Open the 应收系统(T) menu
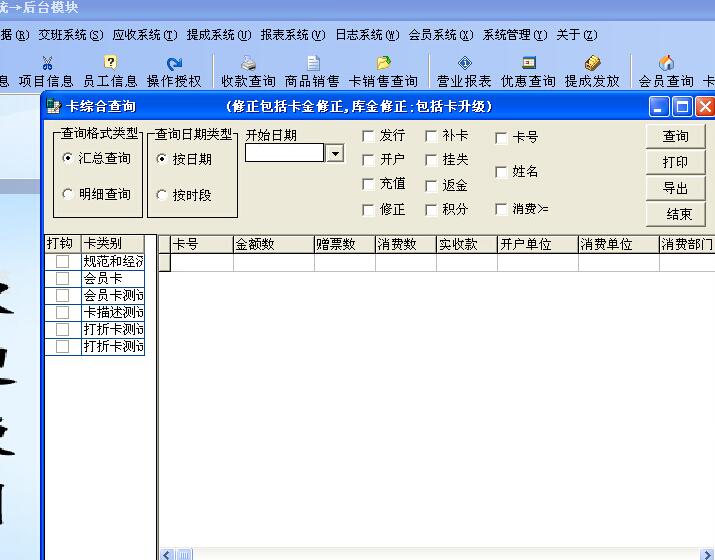The image size is (715, 560). point(145,35)
